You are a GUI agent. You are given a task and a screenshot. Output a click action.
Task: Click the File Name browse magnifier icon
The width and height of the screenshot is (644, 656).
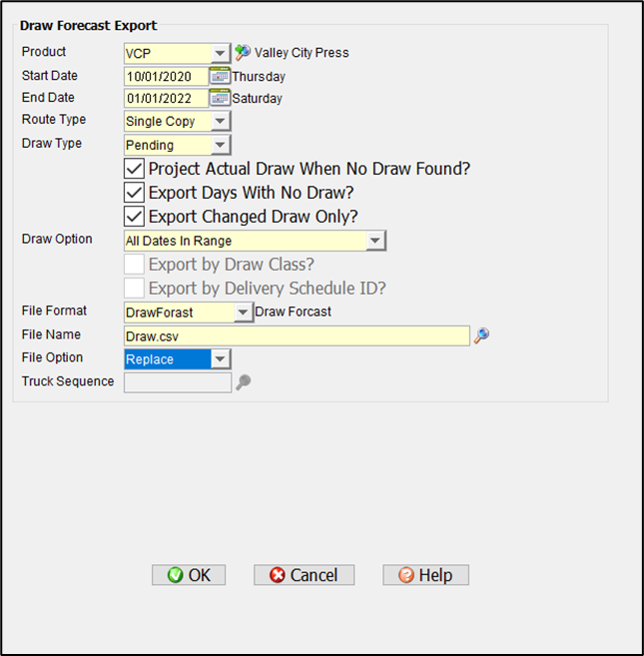pos(481,336)
